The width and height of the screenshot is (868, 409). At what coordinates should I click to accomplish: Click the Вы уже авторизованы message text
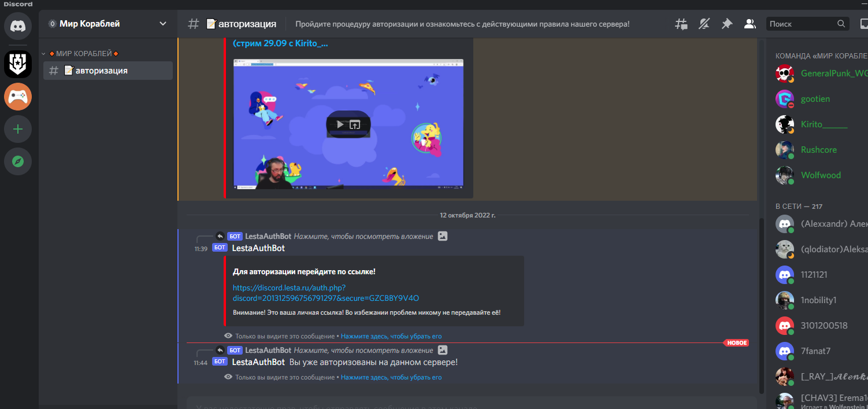coord(373,362)
